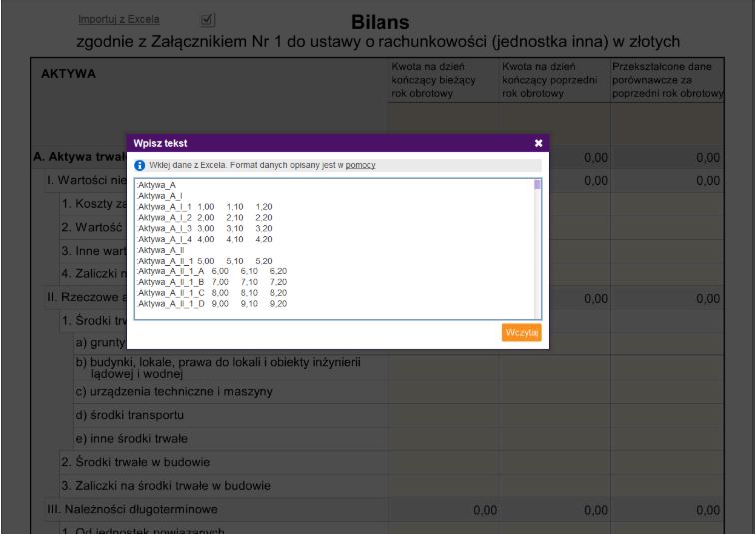The width and height of the screenshot is (756, 534).
Task: Select row 2. Środki trwałe w budowie
Action: point(130,463)
